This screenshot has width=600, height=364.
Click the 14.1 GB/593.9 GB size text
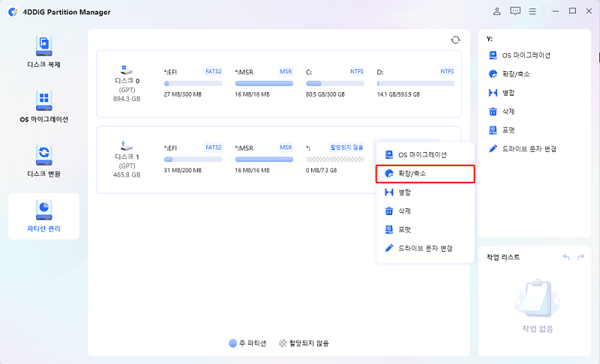pyautogui.click(x=398, y=94)
